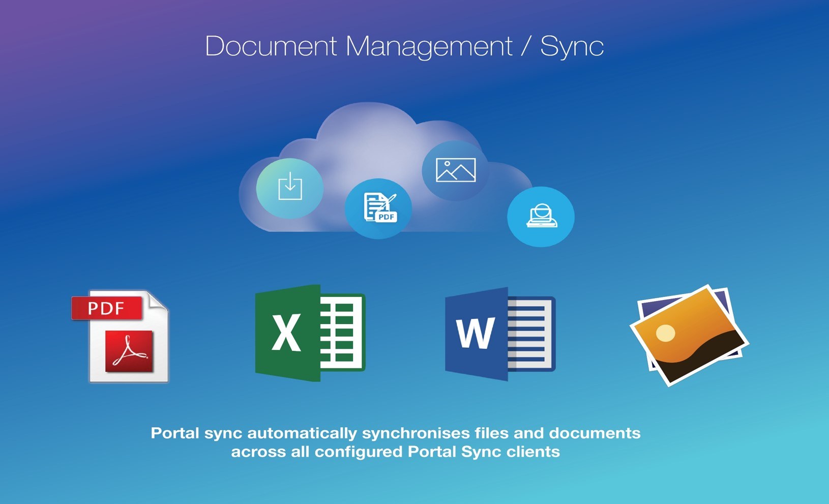Click the image picture cloud icon
829x504 pixels.
456,170
